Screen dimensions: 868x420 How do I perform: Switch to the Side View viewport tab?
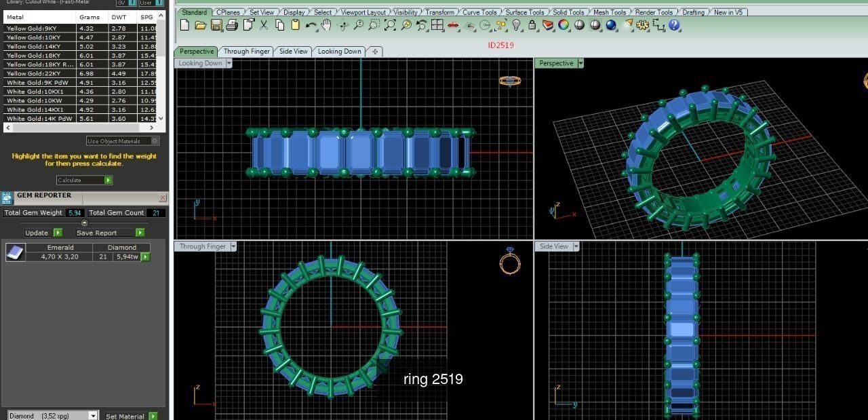point(293,51)
